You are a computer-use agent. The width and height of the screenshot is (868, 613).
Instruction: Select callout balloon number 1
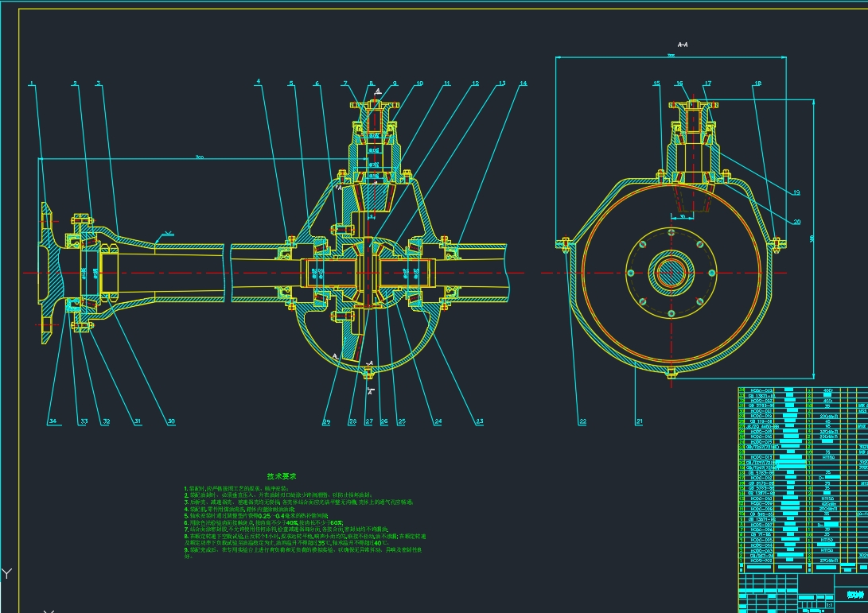tap(30, 81)
